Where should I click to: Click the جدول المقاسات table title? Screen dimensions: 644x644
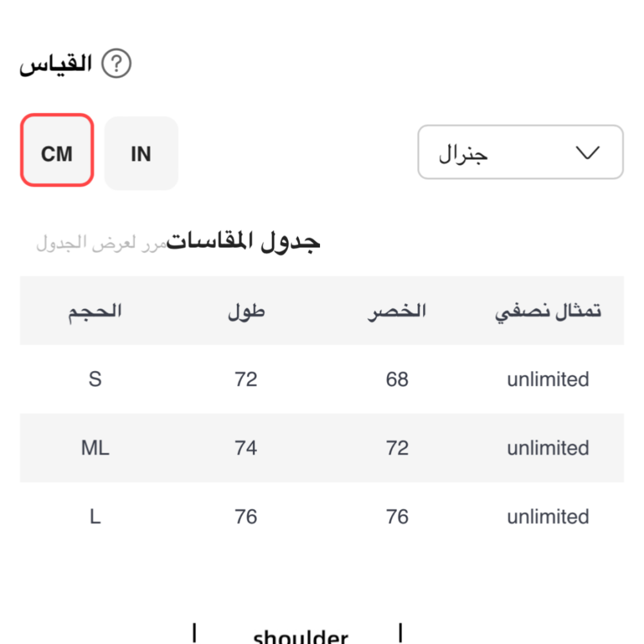pos(243,241)
